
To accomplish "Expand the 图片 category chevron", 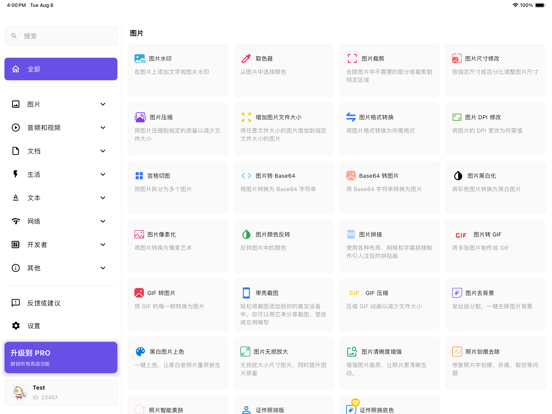I will [x=103, y=104].
